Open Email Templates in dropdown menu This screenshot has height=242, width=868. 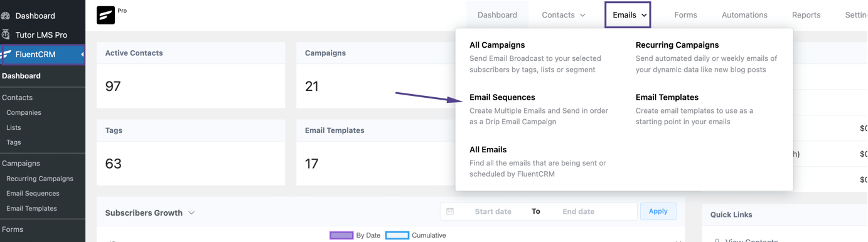click(667, 97)
